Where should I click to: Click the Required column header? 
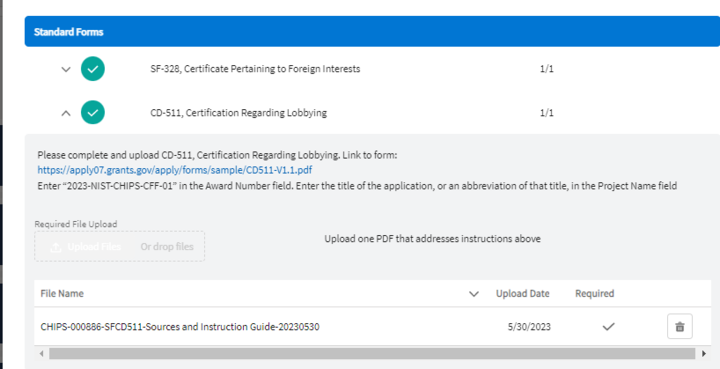coord(595,294)
